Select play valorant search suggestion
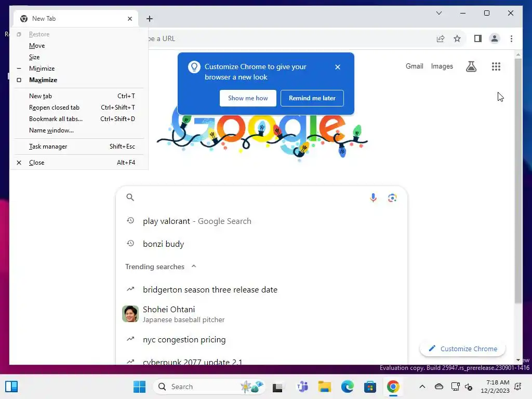The image size is (532, 399). pyautogui.click(x=261, y=221)
